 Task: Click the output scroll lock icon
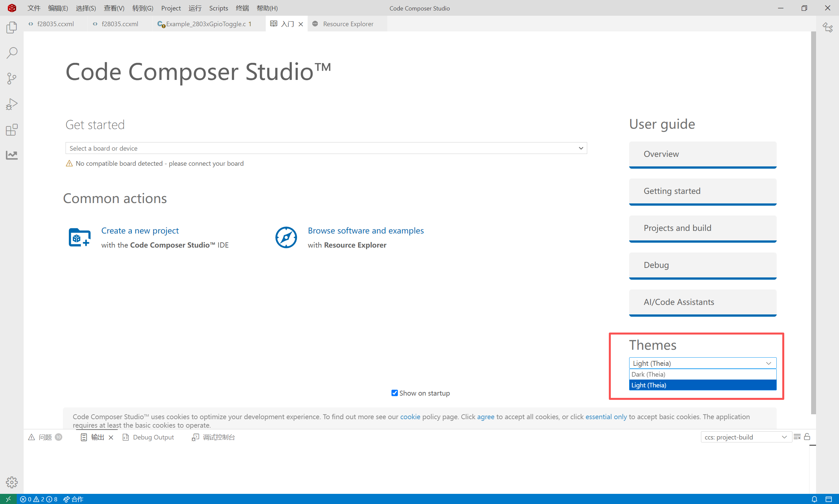[807, 437]
